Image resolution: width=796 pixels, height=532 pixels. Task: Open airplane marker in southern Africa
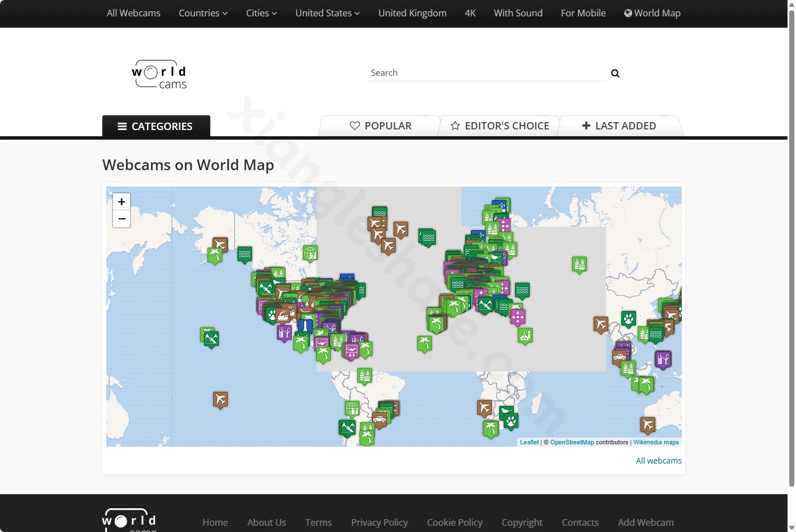(x=484, y=408)
